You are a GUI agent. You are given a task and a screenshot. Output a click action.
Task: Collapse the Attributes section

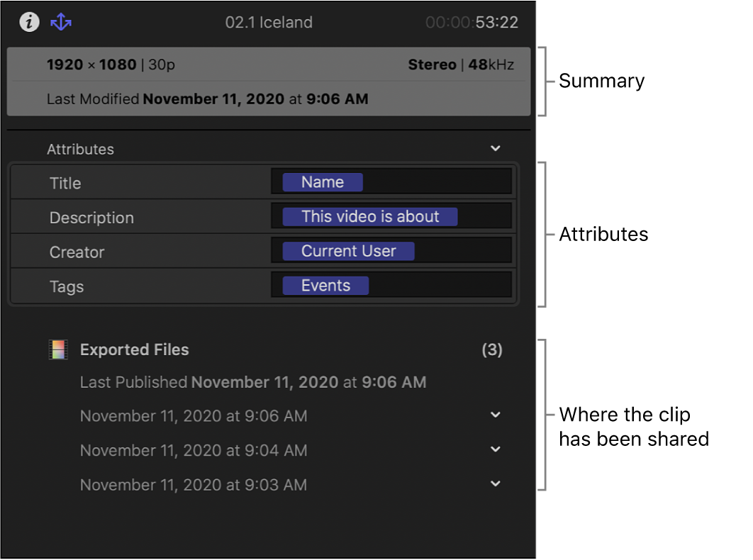tap(495, 148)
